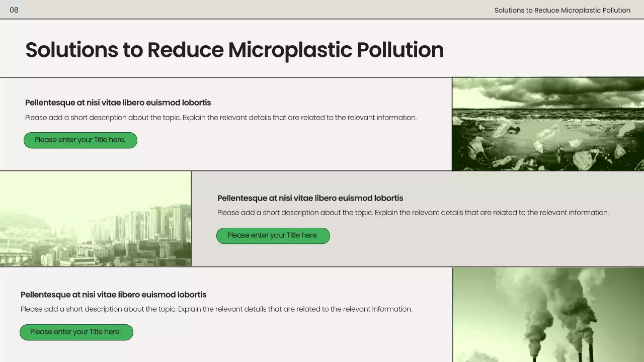The width and height of the screenshot is (644, 362).
Task: Select the green-tinted cityscape photo
Action: [96, 218]
